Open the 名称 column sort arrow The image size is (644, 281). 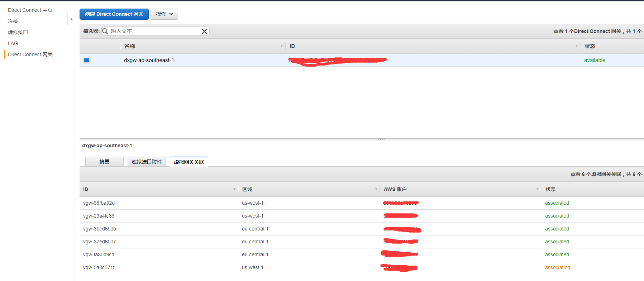(x=282, y=46)
